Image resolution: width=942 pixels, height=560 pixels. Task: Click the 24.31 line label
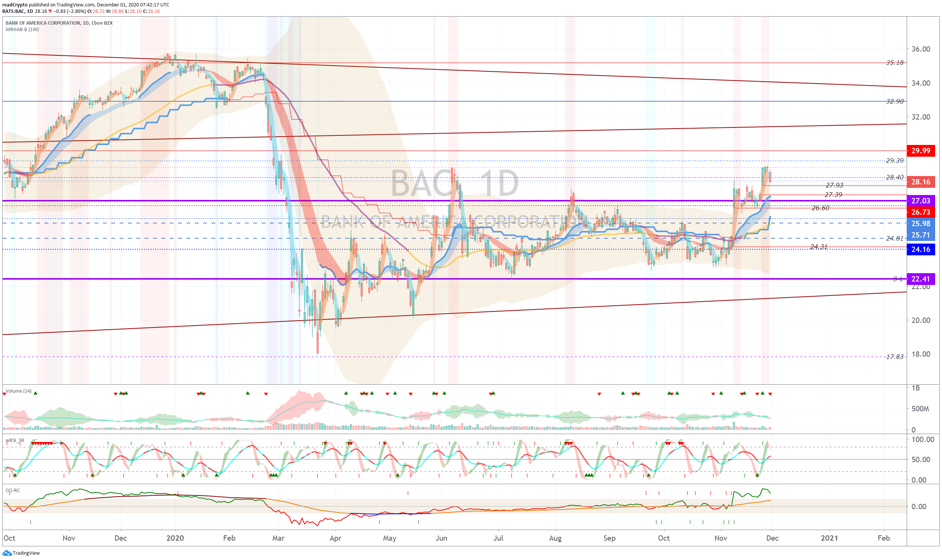tap(819, 247)
